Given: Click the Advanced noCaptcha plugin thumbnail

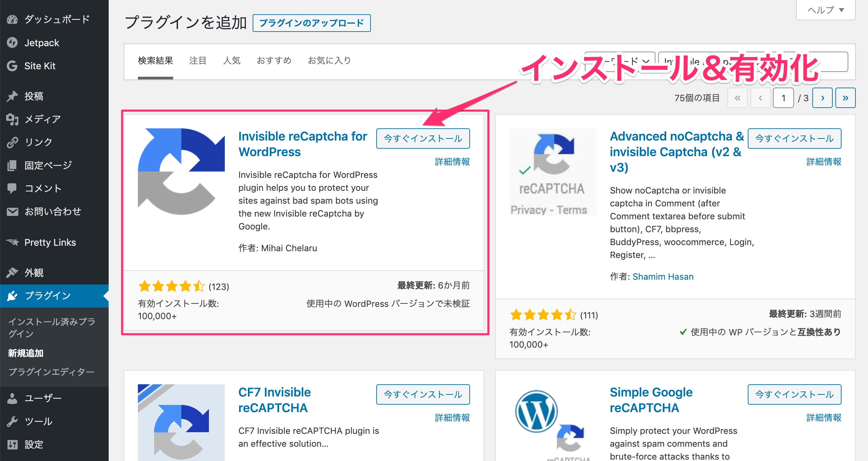Looking at the screenshot, I should point(553,171).
